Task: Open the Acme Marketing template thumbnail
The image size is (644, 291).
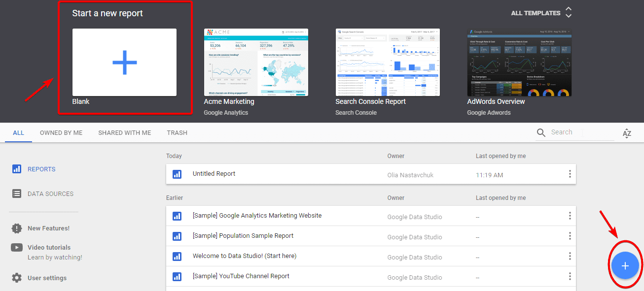Action: click(x=256, y=62)
